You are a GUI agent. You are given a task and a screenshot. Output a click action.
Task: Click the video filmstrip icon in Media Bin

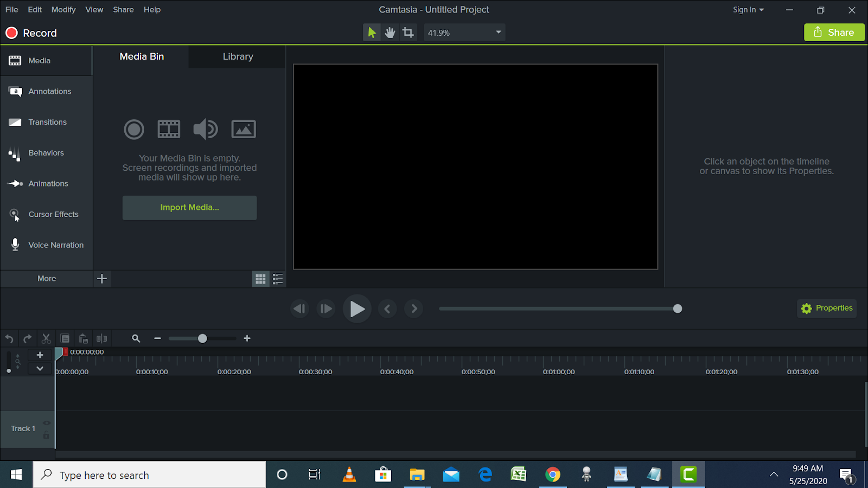point(169,129)
